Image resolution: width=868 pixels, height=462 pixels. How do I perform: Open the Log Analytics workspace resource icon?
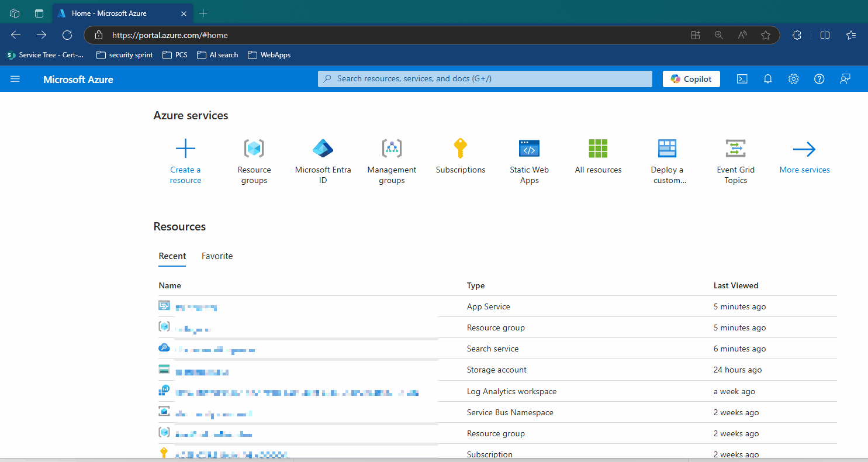[x=164, y=389]
